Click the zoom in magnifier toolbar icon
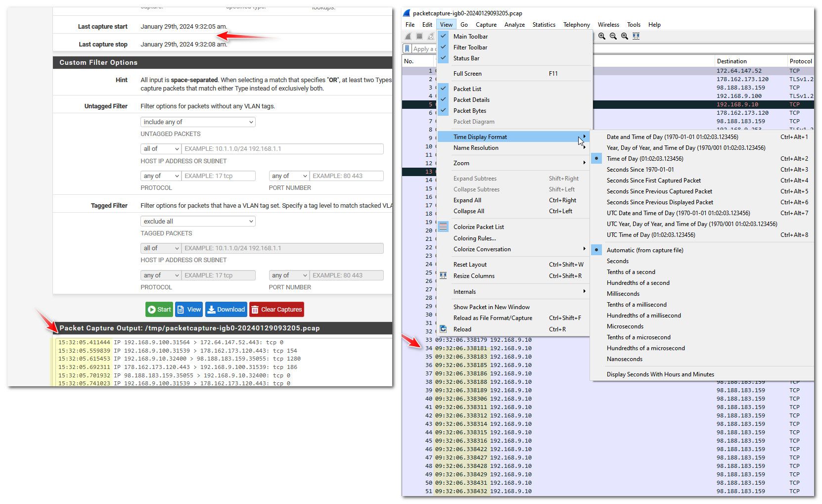 (602, 36)
